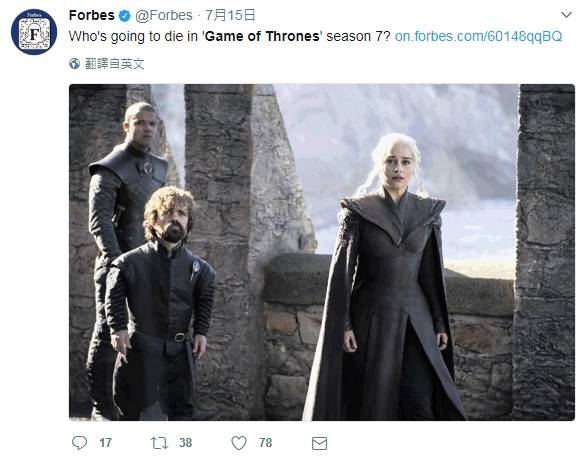584x460 pixels.
Task: Open the 7月15日 tweet timestamp
Action: (x=230, y=15)
